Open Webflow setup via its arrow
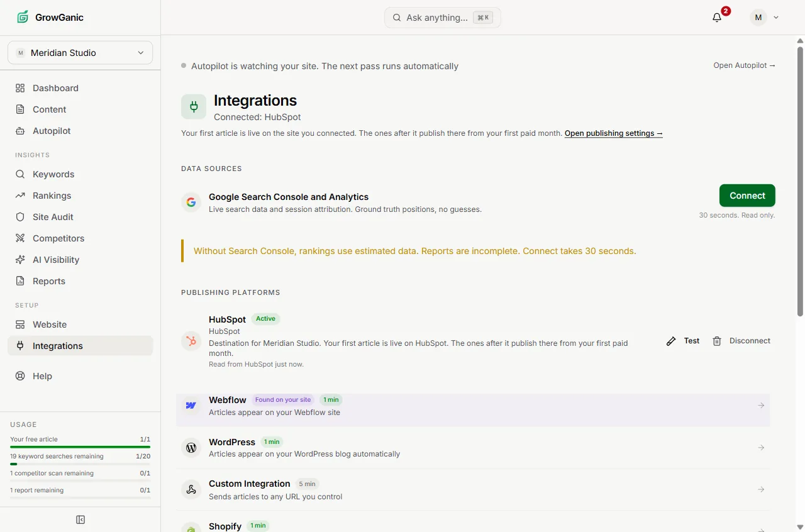This screenshot has height=532, width=805. click(761, 406)
